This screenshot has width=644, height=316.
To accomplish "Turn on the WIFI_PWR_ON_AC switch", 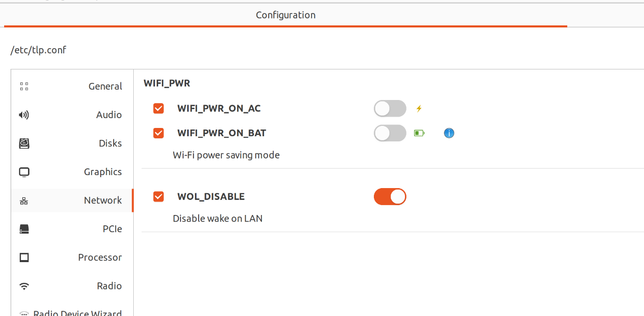I will [390, 109].
